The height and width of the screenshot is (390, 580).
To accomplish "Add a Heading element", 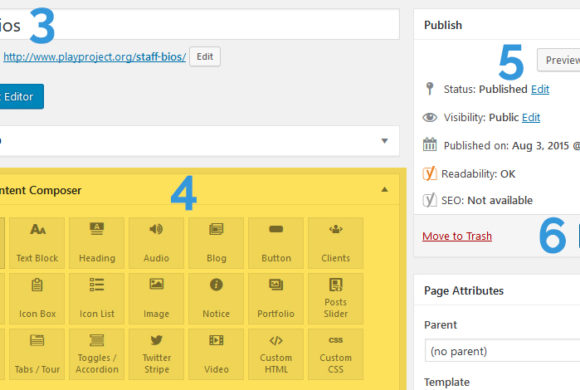I will pos(97,243).
